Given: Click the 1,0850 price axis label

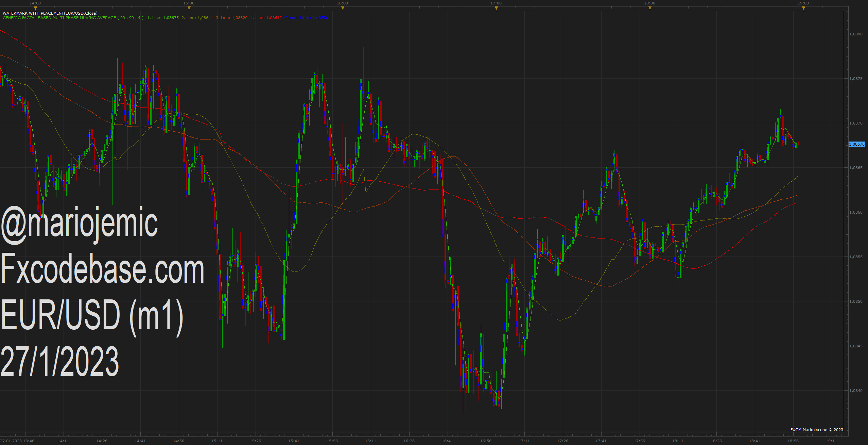Looking at the screenshot, I should click(856, 301).
